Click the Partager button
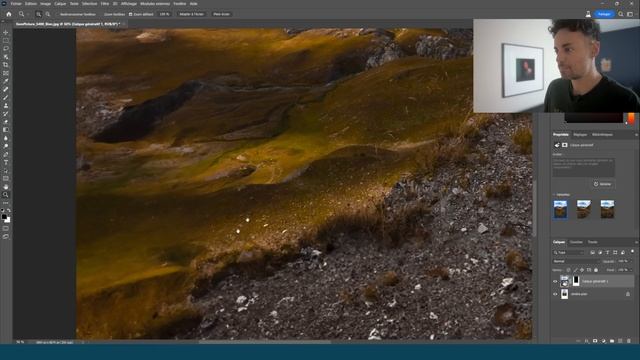Screen dimensions: 640x360 pos(604,14)
